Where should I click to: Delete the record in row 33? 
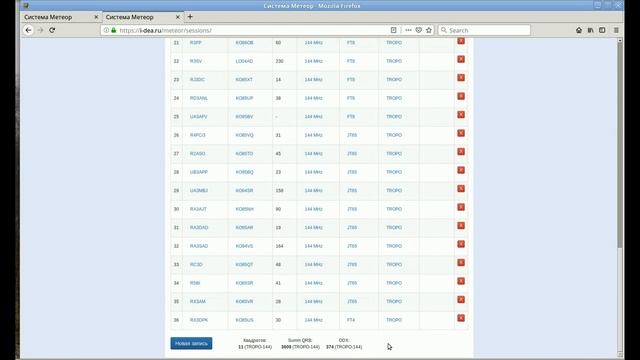click(461, 262)
